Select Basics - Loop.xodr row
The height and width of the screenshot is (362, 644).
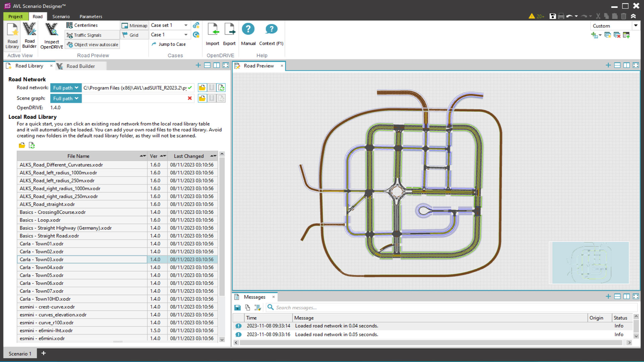82,220
